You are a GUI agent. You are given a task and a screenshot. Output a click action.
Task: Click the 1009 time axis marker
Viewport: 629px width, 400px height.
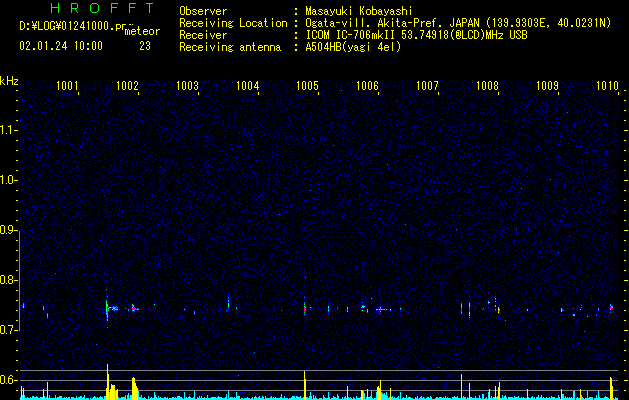click(x=548, y=86)
